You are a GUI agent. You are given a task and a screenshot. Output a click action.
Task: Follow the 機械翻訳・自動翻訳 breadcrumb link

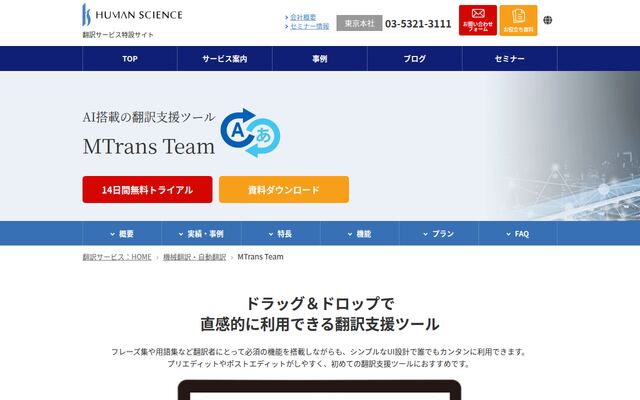(x=195, y=257)
